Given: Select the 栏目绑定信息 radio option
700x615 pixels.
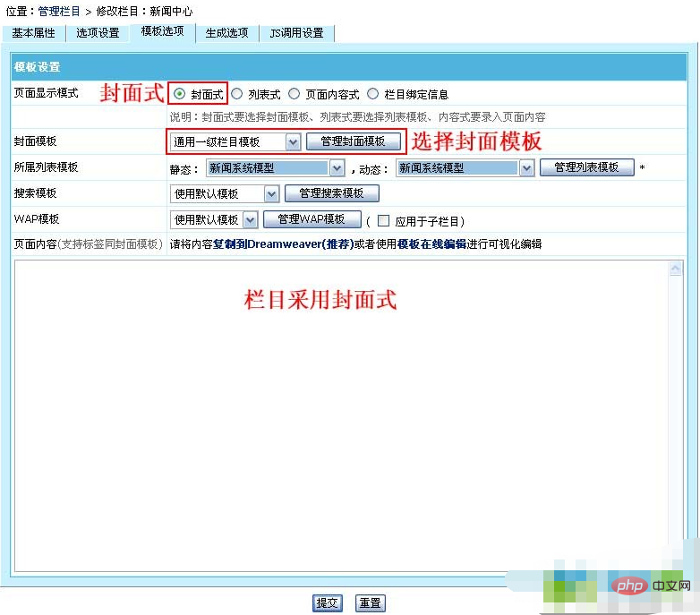Looking at the screenshot, I should tap(372, 94).
